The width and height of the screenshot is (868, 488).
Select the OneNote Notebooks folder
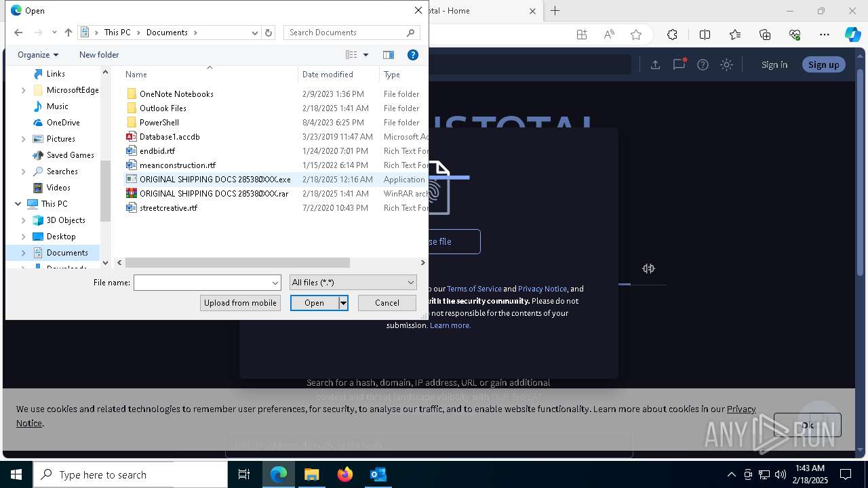(x=176, y=94)
